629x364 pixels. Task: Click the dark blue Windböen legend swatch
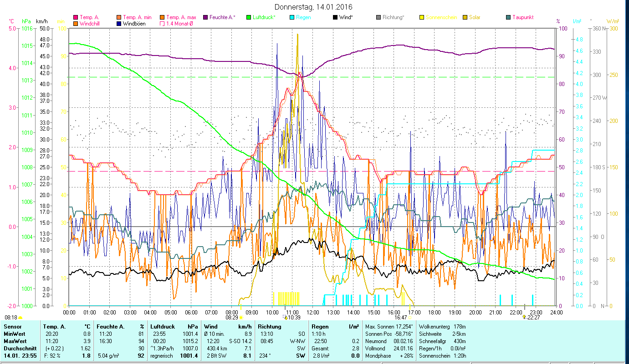coord(119,23)
